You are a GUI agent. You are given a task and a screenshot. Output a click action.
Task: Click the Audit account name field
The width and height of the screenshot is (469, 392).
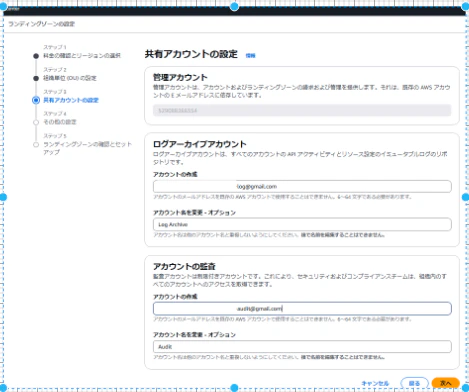click(x=302, y=347)
